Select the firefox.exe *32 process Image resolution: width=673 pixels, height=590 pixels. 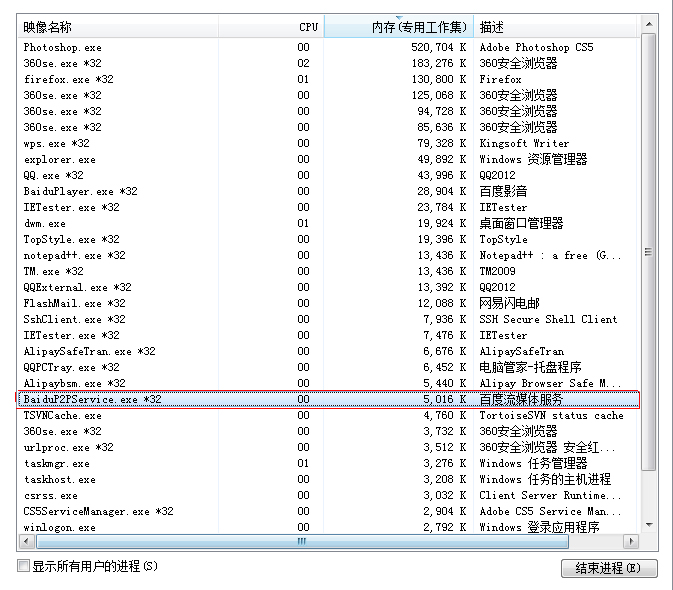point(68,79)
